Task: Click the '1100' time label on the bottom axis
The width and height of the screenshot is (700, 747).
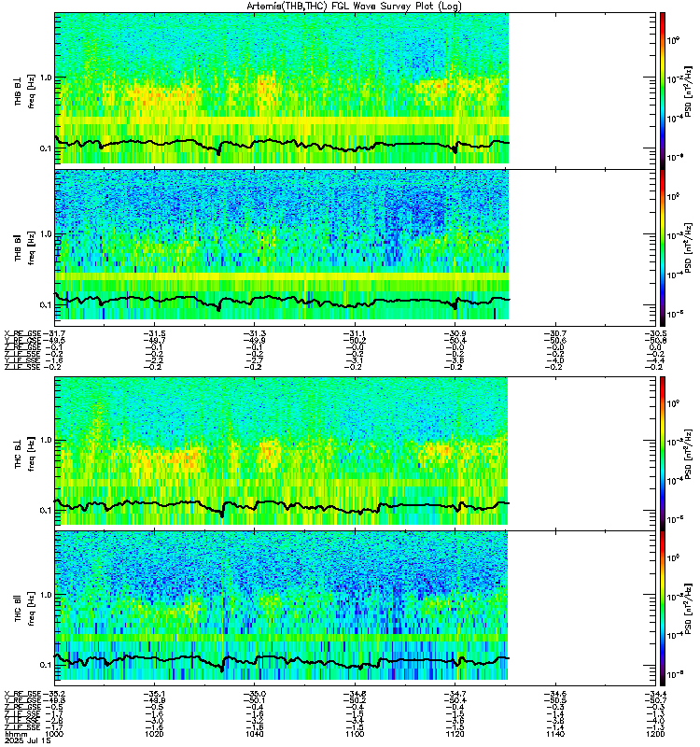Action: point(355,734)
